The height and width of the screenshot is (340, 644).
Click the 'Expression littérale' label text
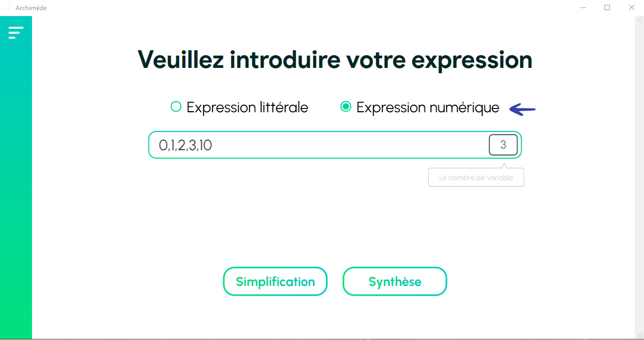pos(247,107)
